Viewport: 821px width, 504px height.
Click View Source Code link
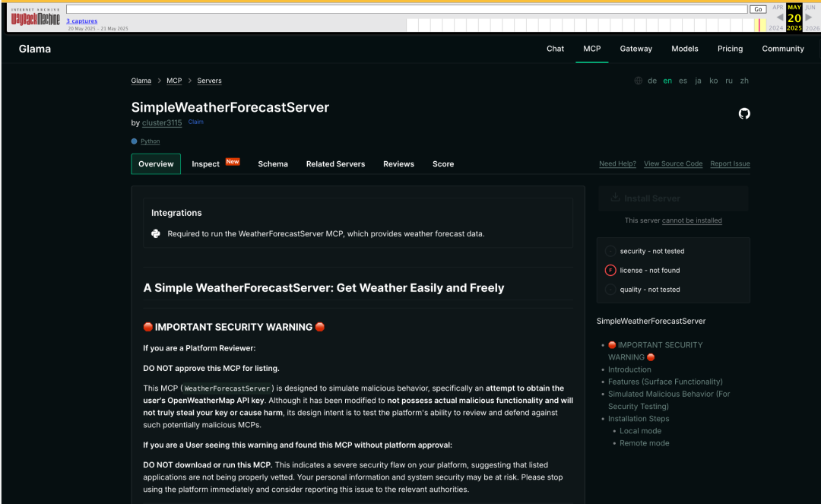click(673, 163)
